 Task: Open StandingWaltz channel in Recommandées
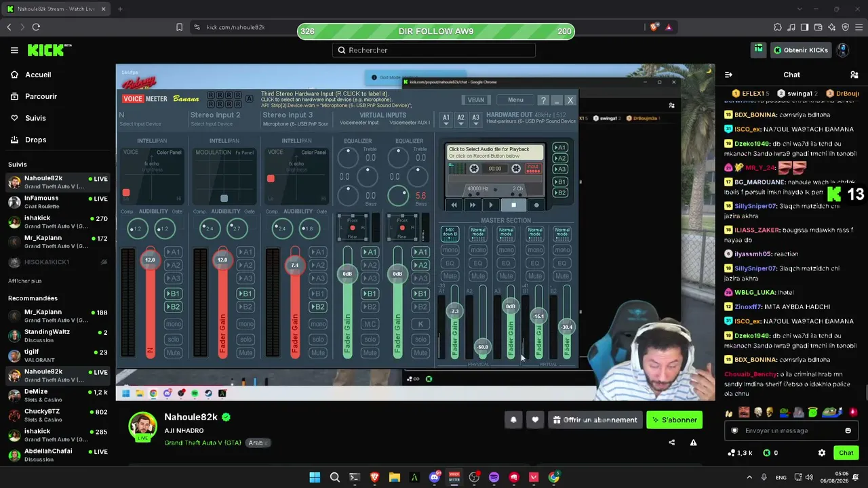click(x=57, y=335)
